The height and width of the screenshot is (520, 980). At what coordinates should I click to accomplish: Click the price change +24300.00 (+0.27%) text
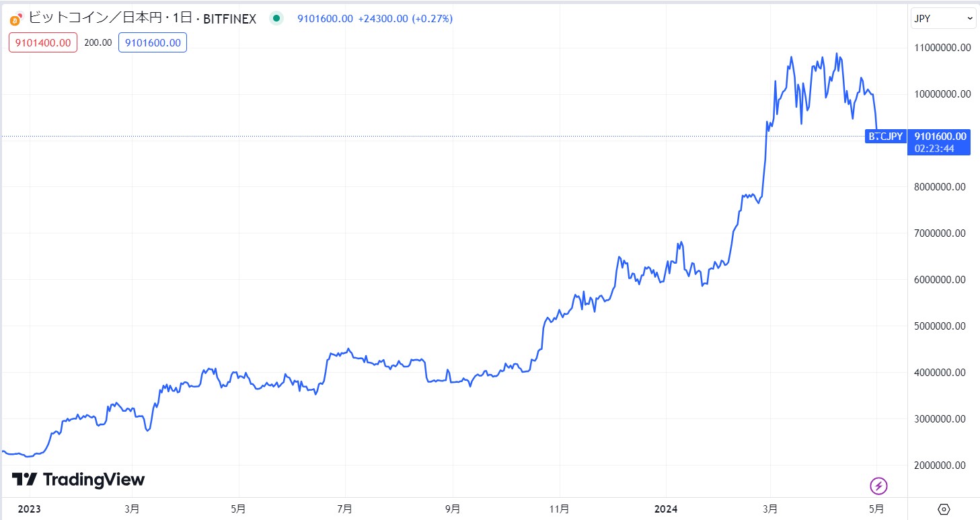[406, 19]
